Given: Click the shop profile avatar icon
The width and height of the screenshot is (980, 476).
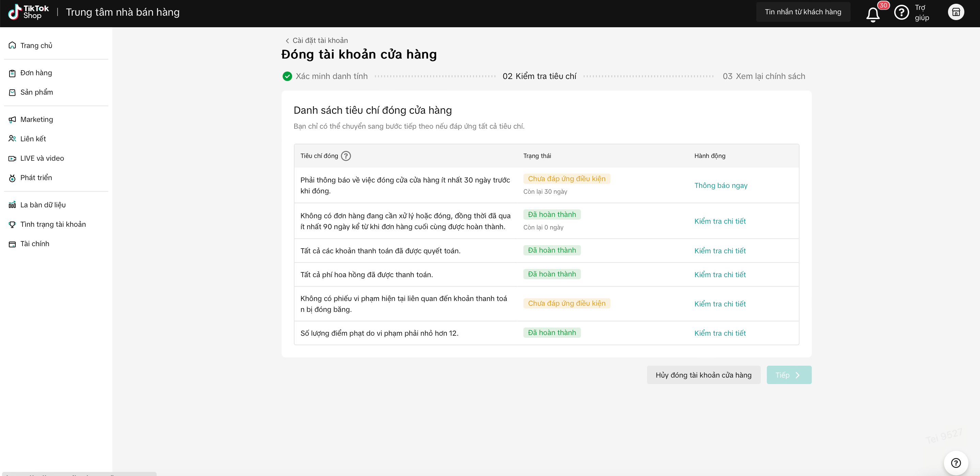Looking at the screenshot, I should click(x=955, y=12).
